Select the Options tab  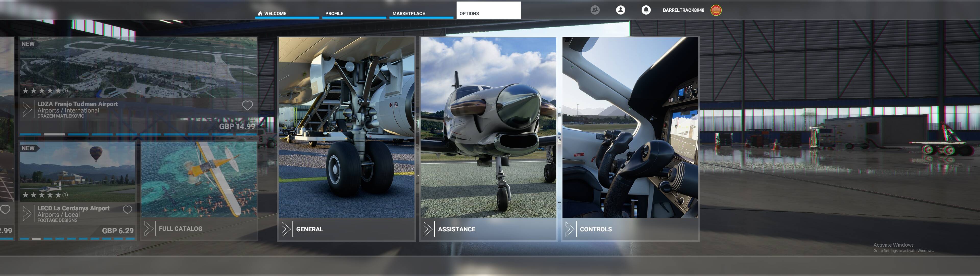pos(488,10)
